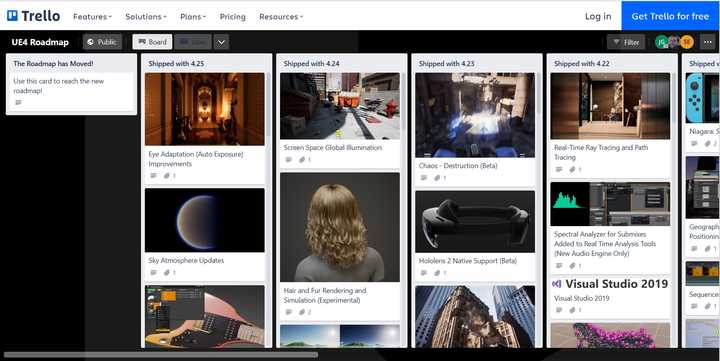Click the Log in link

[598, 16]
